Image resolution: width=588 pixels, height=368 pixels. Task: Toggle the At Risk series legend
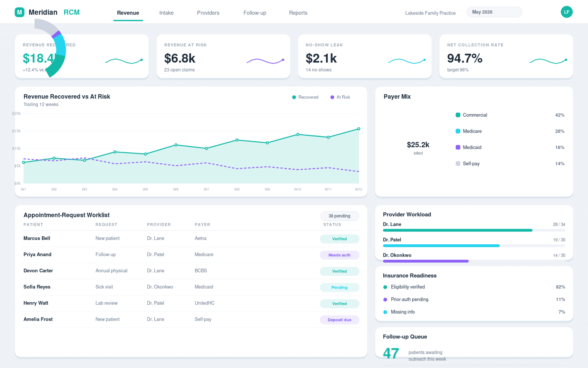tap(340, 97)
